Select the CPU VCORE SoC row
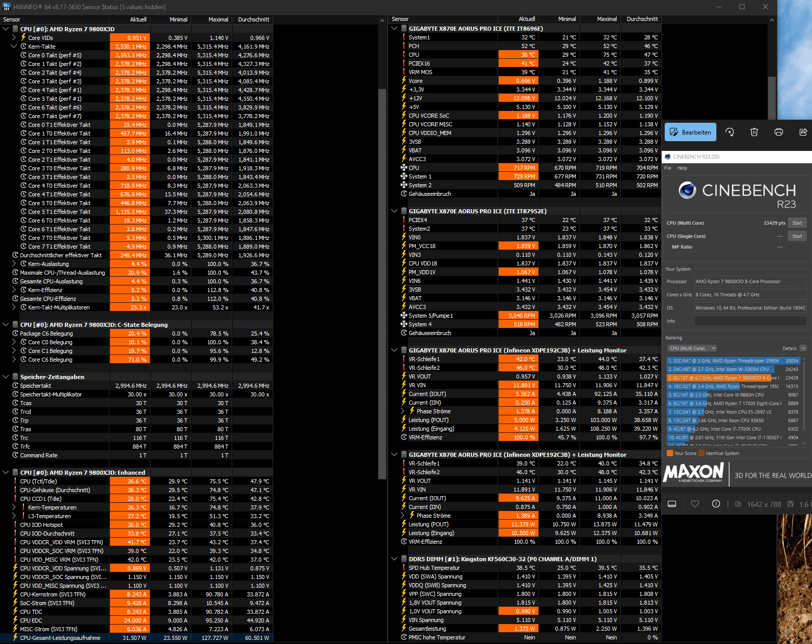Viewport: 812px width, 644px height. (525, 116)
